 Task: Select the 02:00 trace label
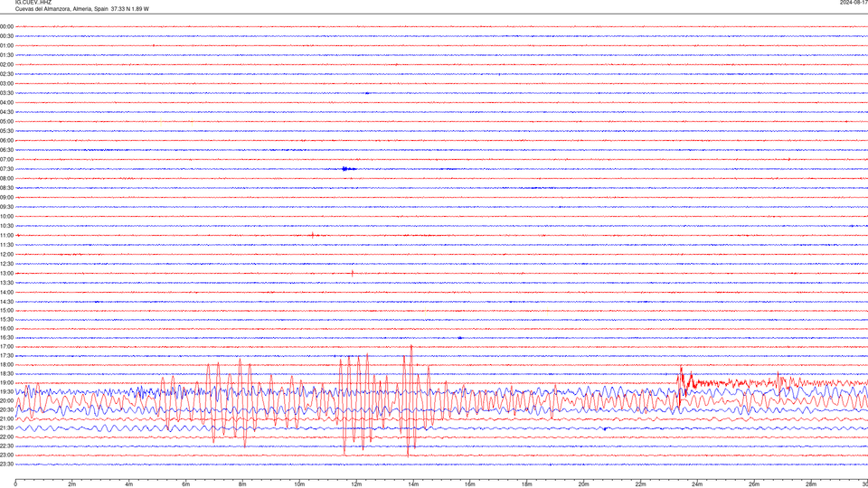(x=6, y=64)
